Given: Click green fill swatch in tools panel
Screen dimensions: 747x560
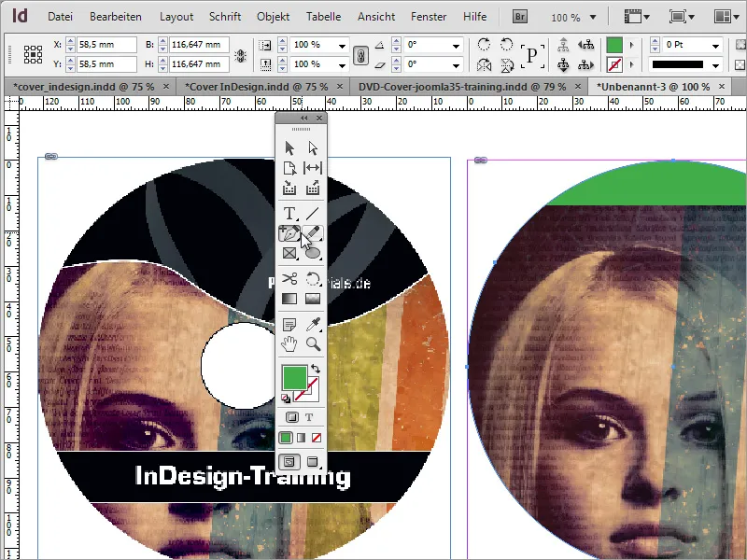Looking at the screenshot, I should (x=294, y=378).
